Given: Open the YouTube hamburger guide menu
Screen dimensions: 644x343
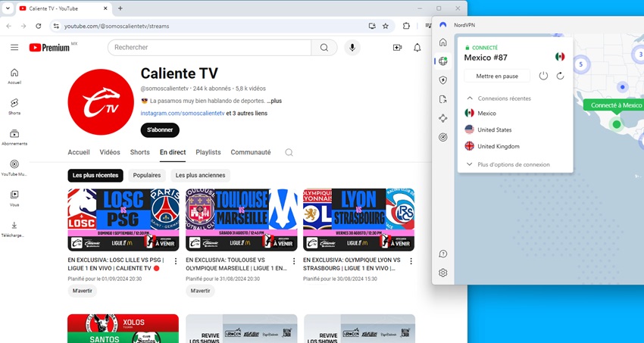Looking at the screenshot, I should 14,48.
